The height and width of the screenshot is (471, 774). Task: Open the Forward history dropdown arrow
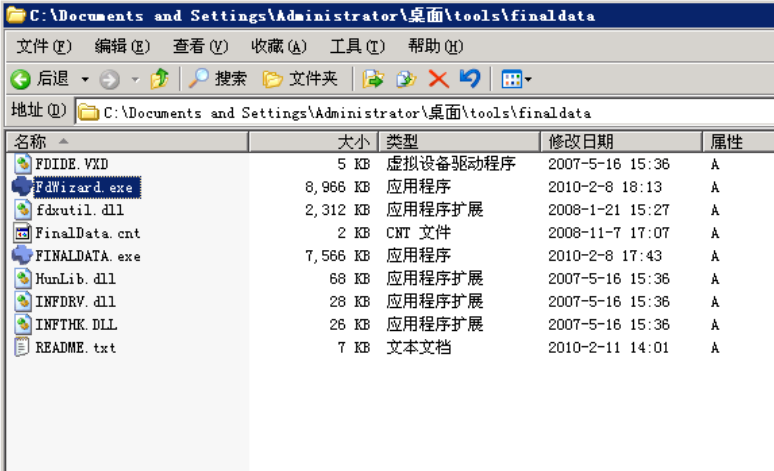pos(135,79)
